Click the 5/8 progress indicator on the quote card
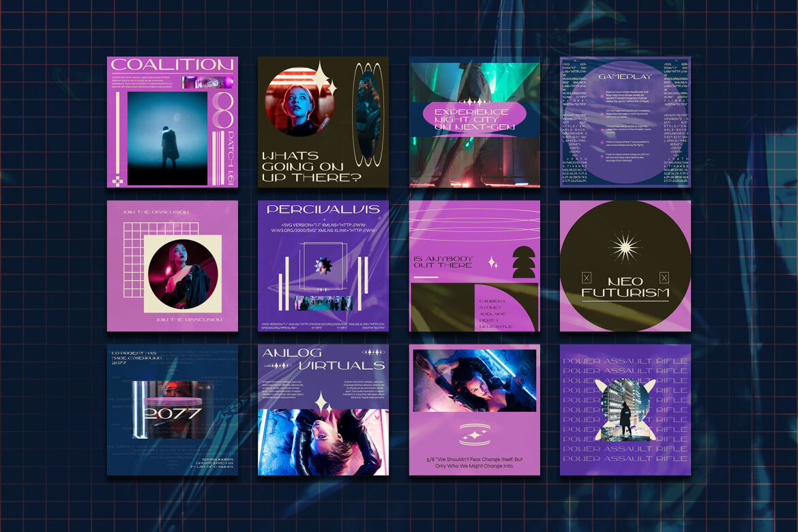 tap(430, 460)
